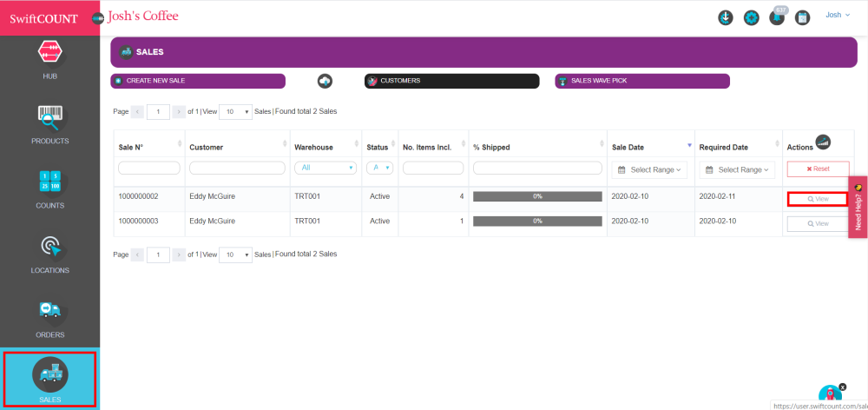Open the Need Help? side tab
Image resolution: width=868 pixels, height=410 pixels.
[858, 208]
